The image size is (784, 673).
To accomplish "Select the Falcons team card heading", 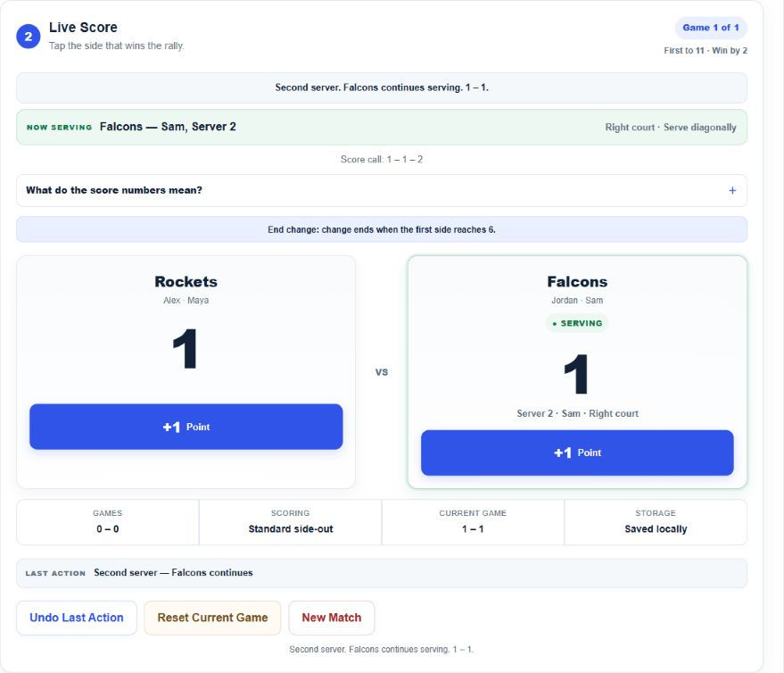I will point(577,282).
